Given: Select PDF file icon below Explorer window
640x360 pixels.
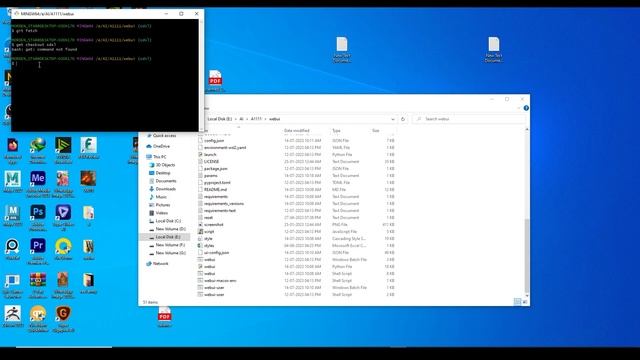Looking at the screenshot, I should click(164, 314).
